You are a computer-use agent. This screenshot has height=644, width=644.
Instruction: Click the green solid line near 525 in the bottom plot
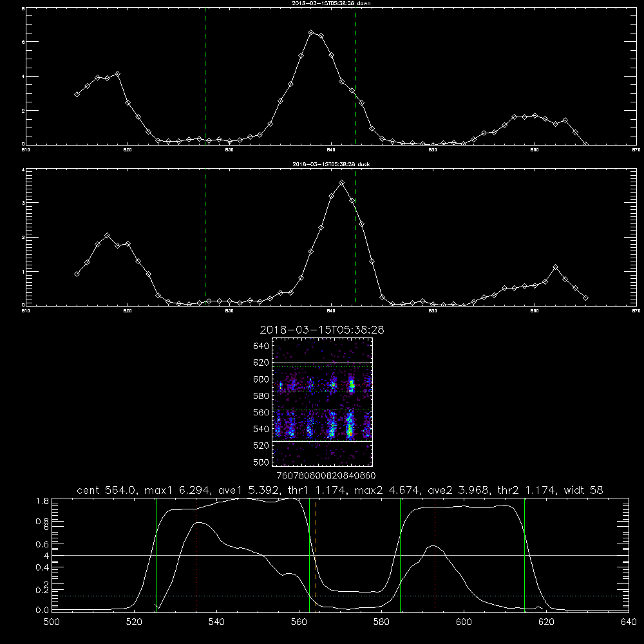point(156,554)
